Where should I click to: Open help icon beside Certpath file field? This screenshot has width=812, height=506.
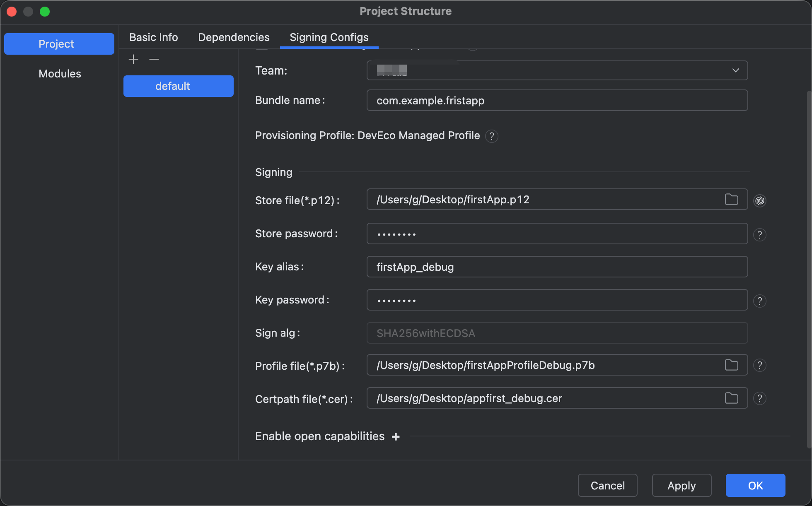759,399
